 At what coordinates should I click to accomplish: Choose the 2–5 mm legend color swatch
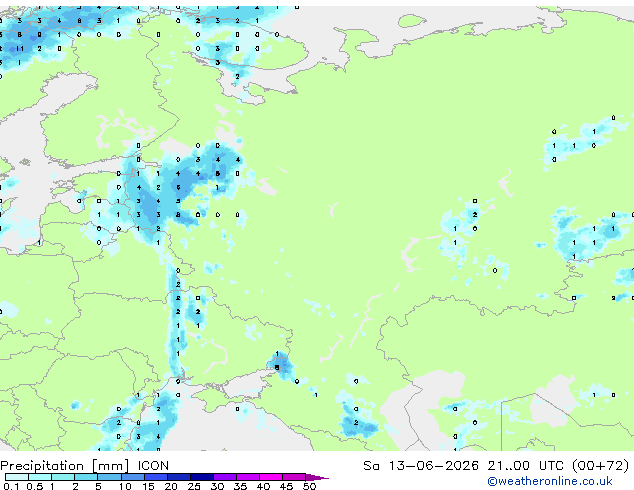click(86, 477)
